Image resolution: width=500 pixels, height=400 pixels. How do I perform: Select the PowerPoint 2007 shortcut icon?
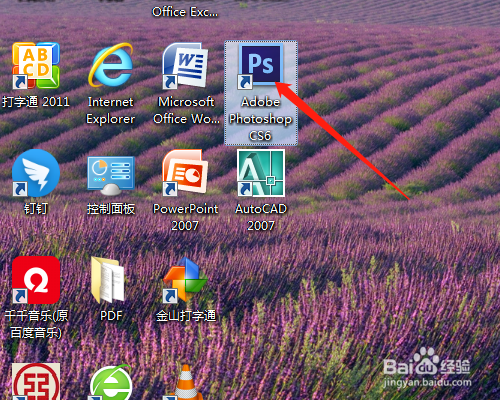click(x=185, y=173)
